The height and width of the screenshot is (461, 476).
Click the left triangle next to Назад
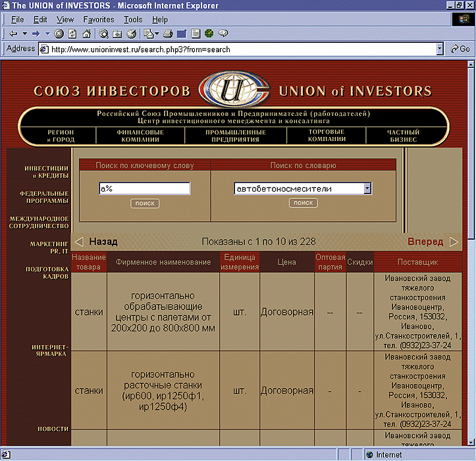79,242
